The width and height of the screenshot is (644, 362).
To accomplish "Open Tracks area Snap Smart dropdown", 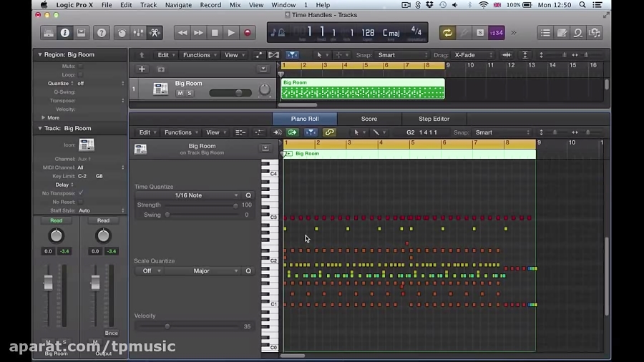I will pyautogui.click(x=401, y=55).
